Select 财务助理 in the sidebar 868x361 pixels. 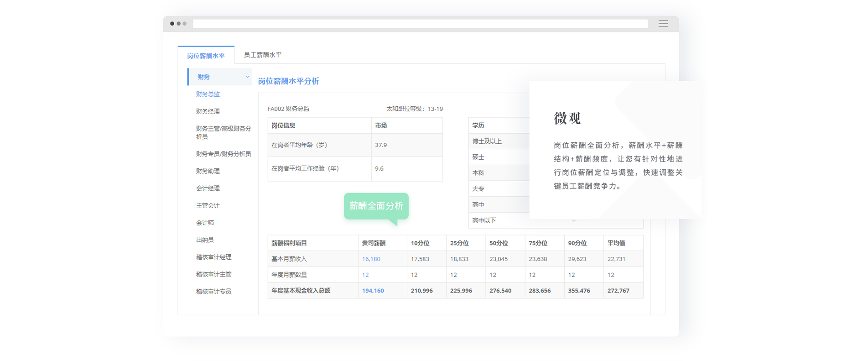(x=208, y=171)
